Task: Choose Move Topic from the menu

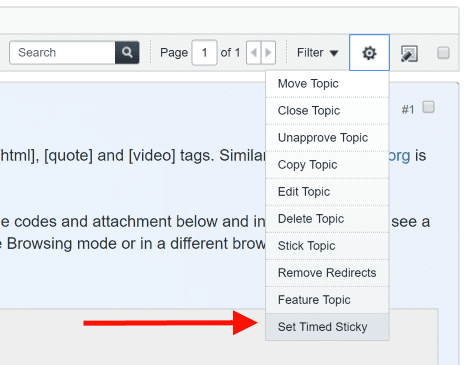Action: 327,84
